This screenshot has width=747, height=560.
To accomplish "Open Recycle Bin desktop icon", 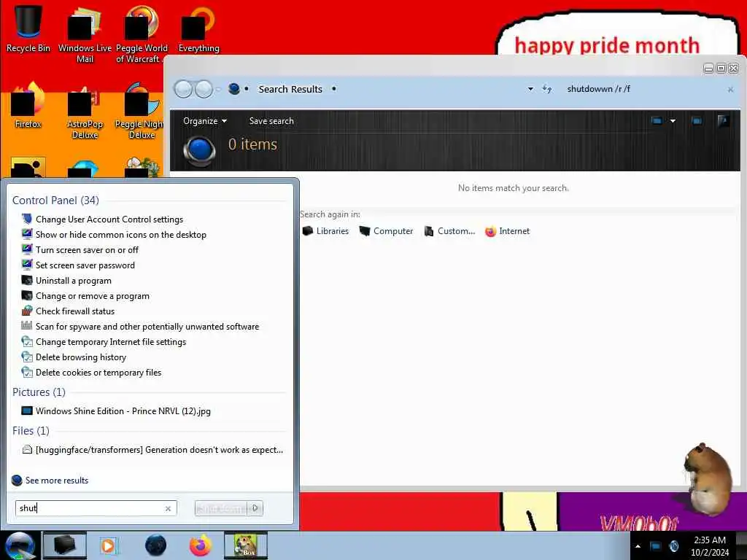I will (28, 28).
